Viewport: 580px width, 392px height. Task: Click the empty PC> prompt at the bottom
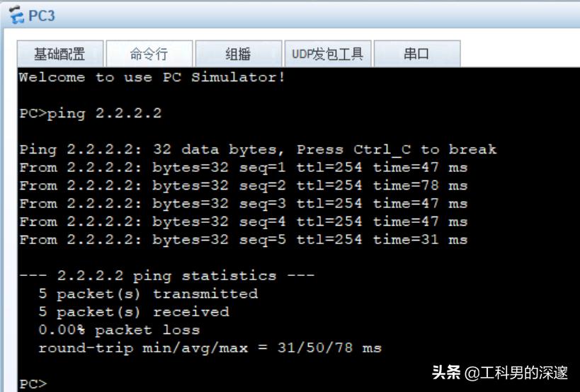click(x=33, y=384)
